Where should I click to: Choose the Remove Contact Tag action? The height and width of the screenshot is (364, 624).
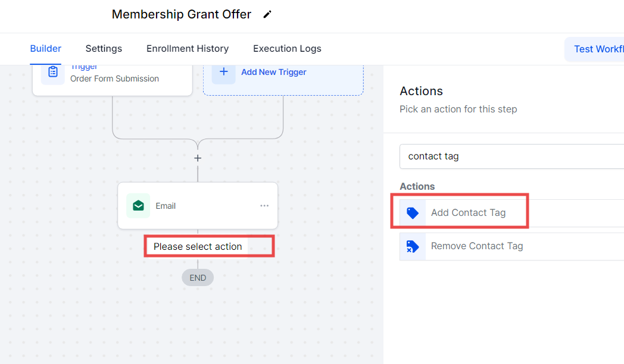click(x=477, y=246)
